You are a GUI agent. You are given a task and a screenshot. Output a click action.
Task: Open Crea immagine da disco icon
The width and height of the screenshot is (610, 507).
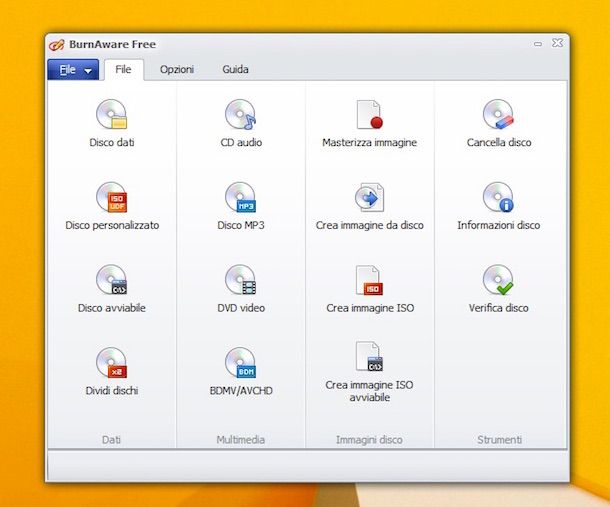click(369, 197)
